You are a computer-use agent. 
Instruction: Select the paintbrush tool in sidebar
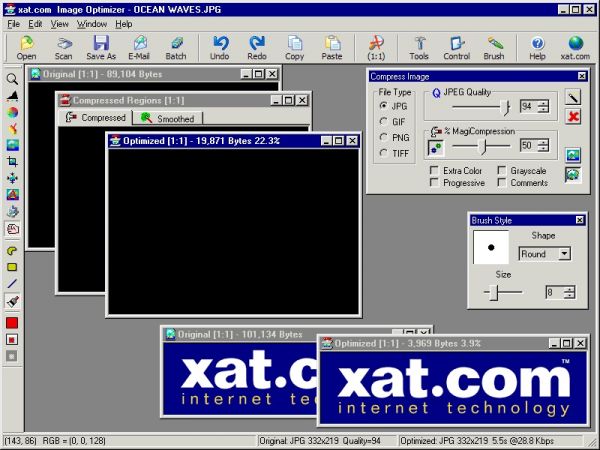(12, 301)
